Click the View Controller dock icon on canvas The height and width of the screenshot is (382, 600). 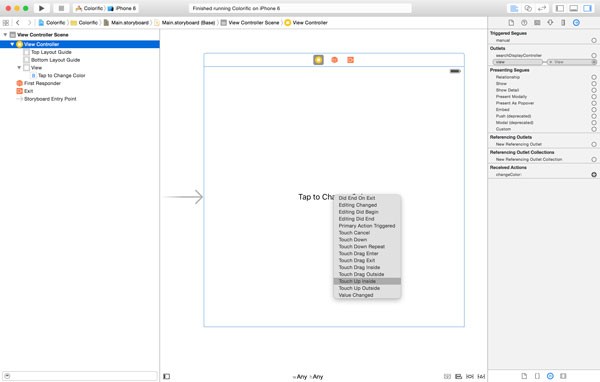point(318,60)
